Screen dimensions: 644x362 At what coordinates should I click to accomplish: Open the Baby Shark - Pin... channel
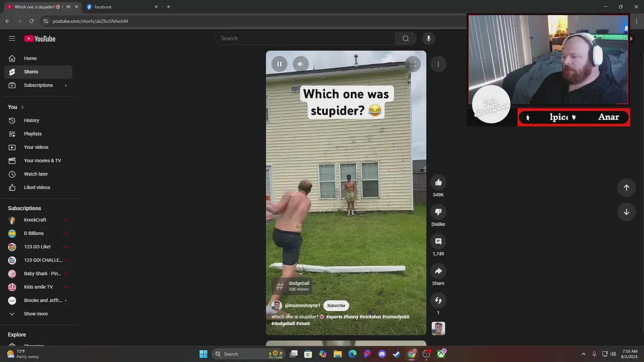click(x=38, y=274)
